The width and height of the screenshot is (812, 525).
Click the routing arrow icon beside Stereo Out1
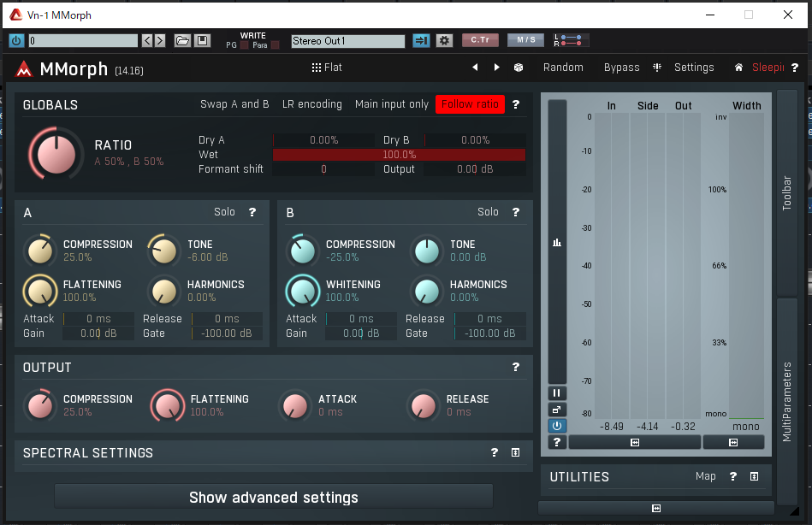coord(421,40)
